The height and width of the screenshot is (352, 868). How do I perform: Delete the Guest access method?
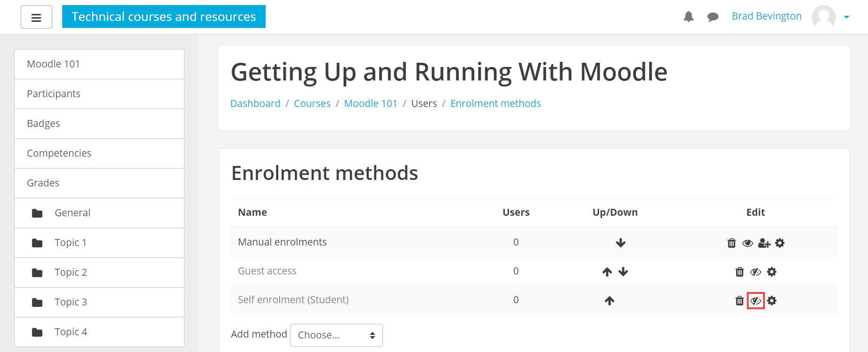coord(739,272)
